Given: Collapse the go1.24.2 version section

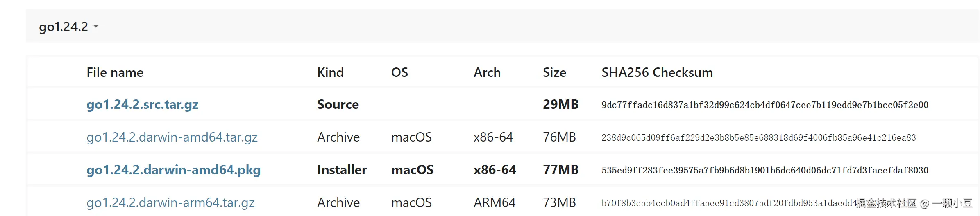Looking at the screenshot, I should [x=64, y=27].
